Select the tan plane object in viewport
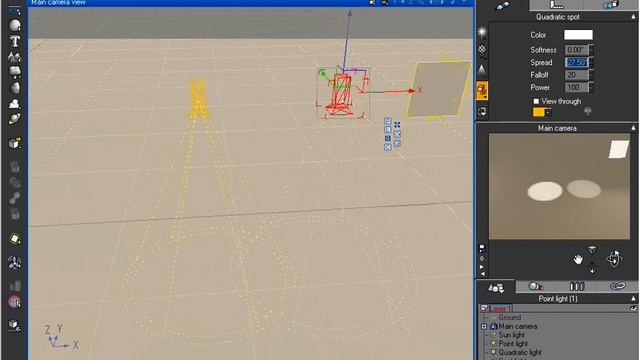This screenshot has width=640, height=360. [438, 89]
